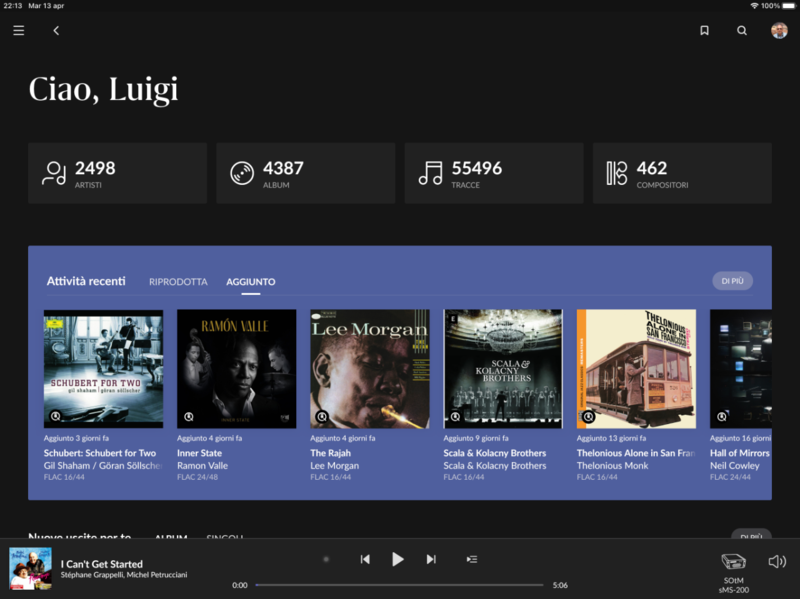This screenshot has width=800, height=599.
Task: Open search with the magnifier icon
Action: [742, 31]
